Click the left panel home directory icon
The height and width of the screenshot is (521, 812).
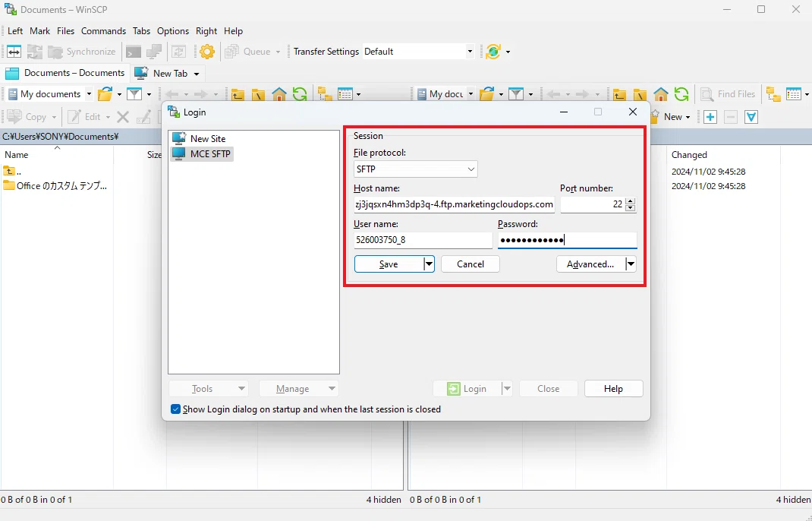coord(279,94)
